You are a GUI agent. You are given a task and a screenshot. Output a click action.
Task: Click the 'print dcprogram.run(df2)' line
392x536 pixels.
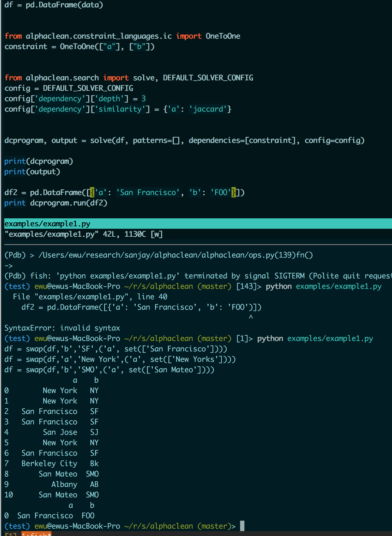coord(56,203)
